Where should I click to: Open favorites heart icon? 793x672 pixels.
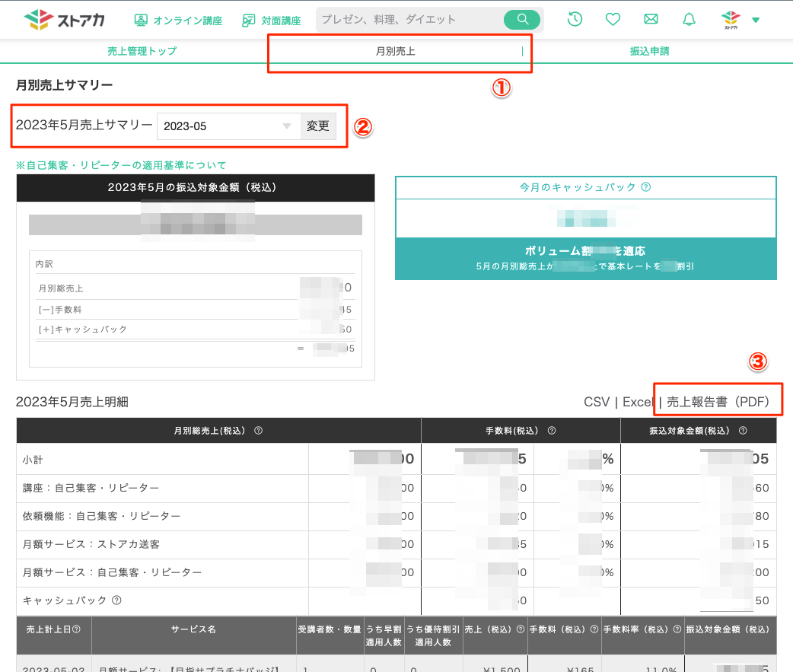[x=613, y=20]
